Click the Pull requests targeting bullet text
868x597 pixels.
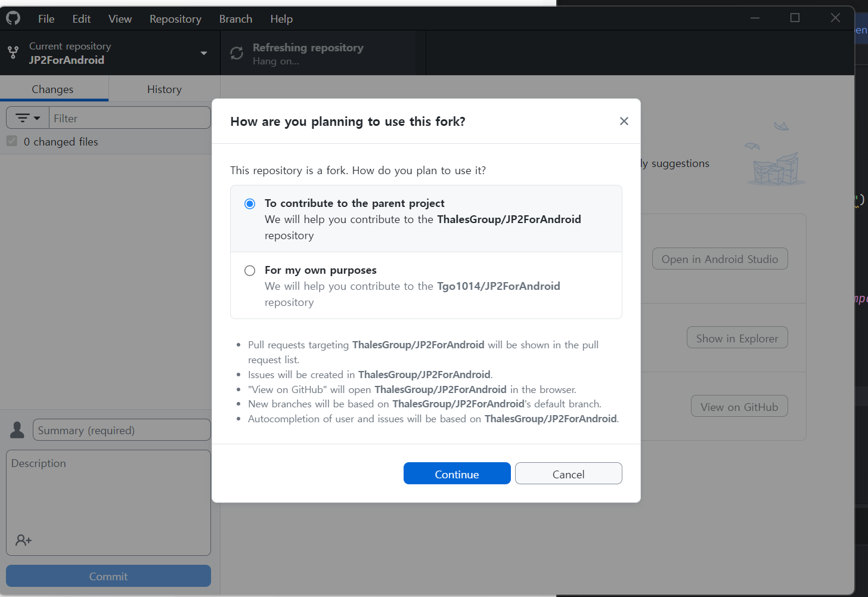[423, 352]
